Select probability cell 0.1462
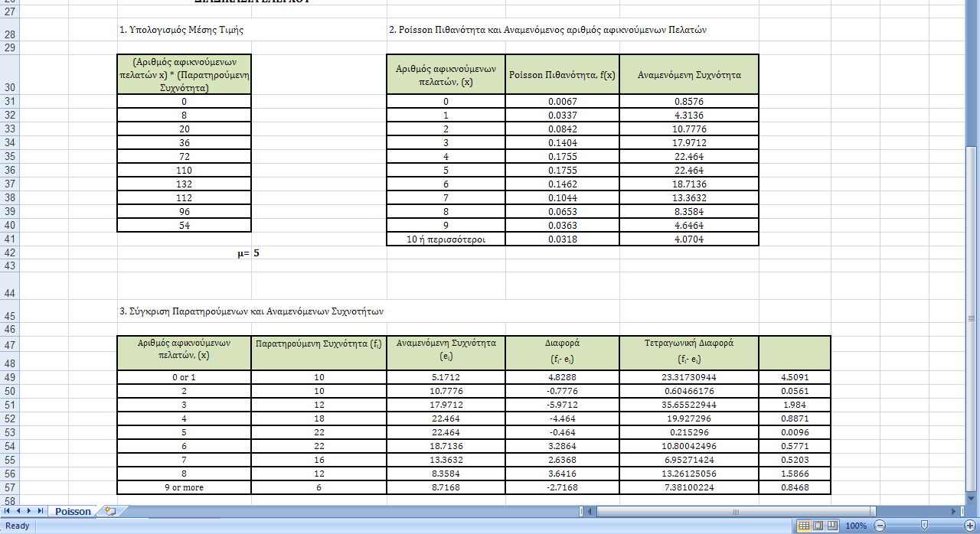Screen dimensions: 980x534 [563, 184]
